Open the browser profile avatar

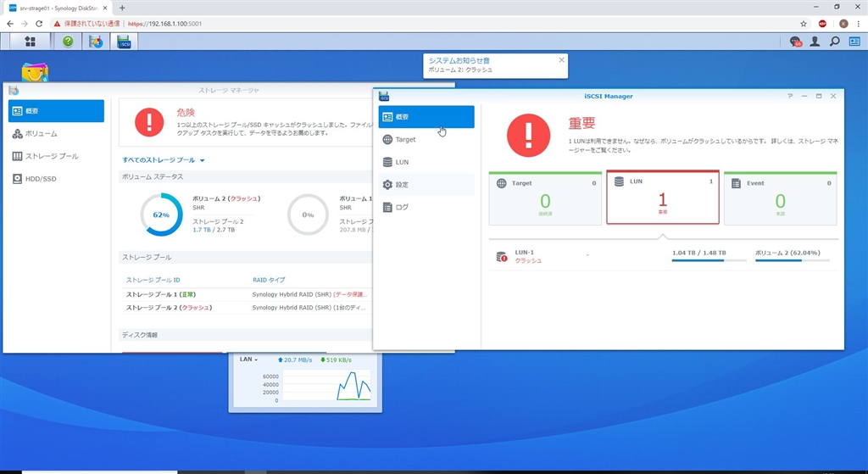click(843, 24)
